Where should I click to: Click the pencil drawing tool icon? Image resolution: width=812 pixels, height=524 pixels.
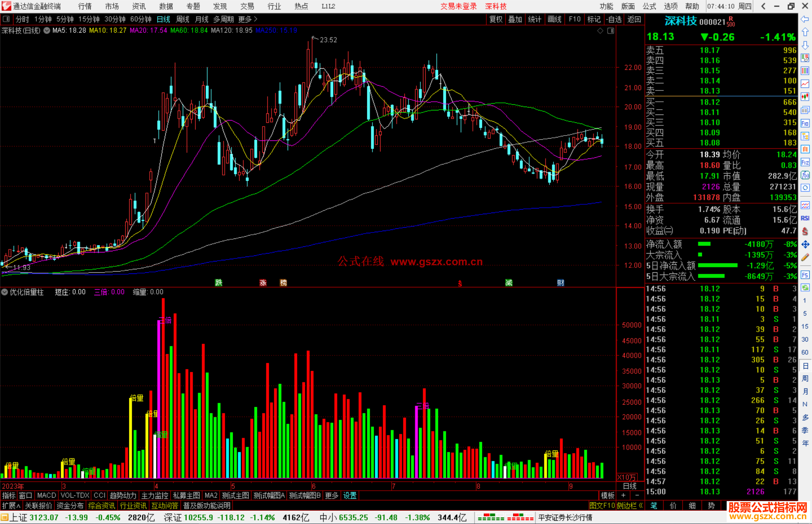(805, 257)
